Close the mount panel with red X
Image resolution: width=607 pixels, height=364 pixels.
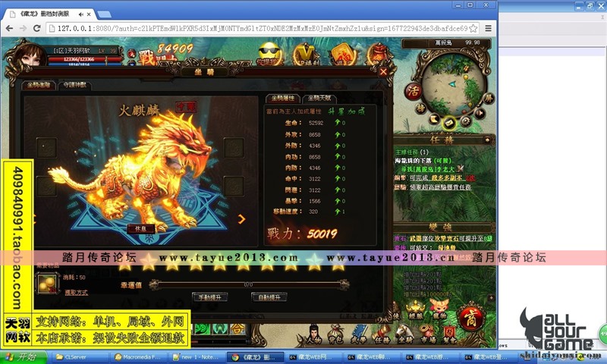coord(383,71)
